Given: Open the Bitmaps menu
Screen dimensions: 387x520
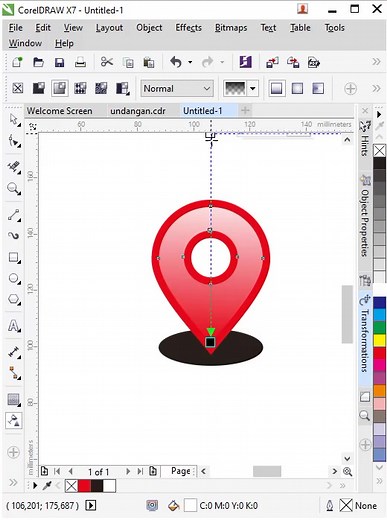Looking at the screenshot, I should point(231,28).
